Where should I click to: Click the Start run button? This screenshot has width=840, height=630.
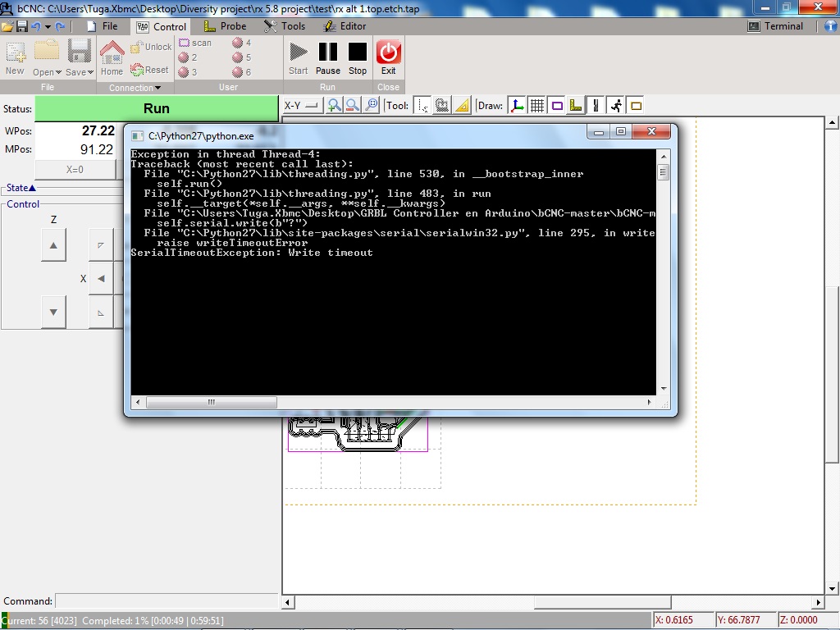coord(298,58)
